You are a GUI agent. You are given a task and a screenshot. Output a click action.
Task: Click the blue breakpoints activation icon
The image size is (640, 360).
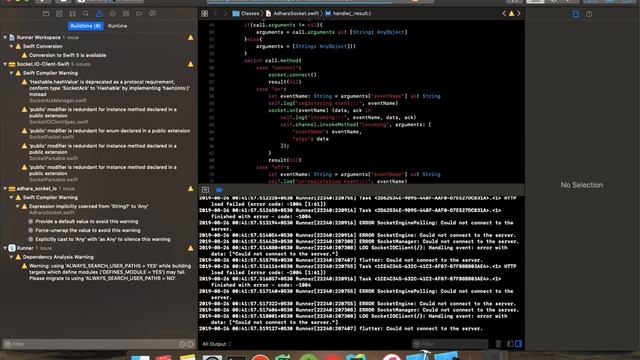(x=219, y=190)
